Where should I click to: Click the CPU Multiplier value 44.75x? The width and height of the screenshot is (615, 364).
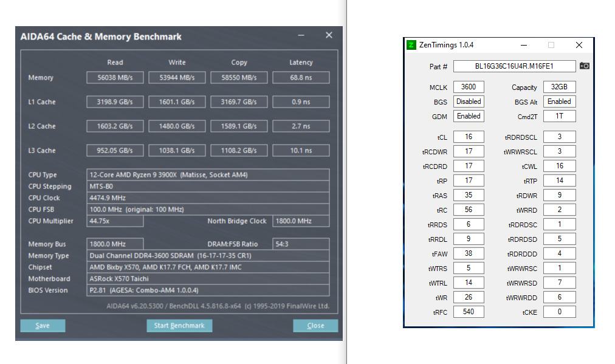pos(115,221)
